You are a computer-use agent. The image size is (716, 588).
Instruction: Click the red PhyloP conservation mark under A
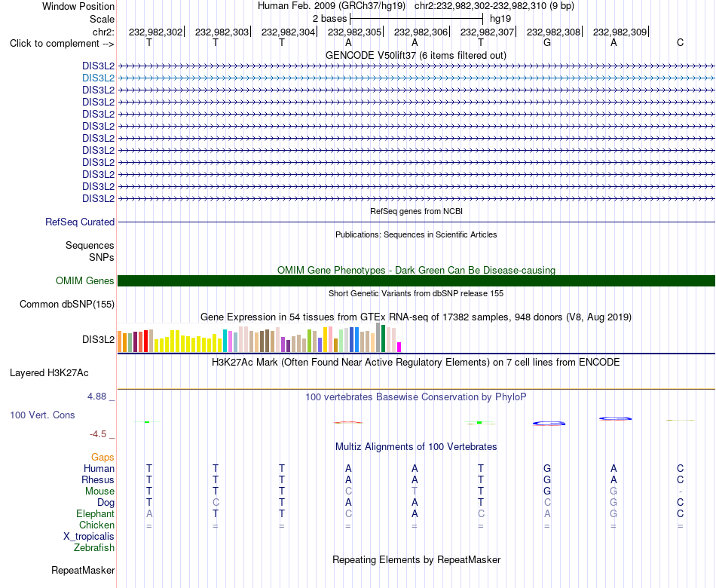pyautogui.click(x=348, y=423)
